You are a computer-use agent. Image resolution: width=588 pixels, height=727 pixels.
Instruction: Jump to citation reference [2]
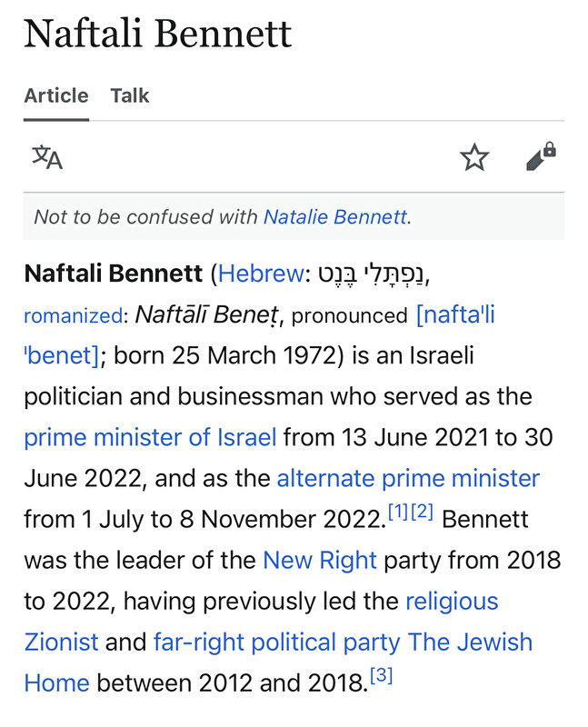coord(422,511)
